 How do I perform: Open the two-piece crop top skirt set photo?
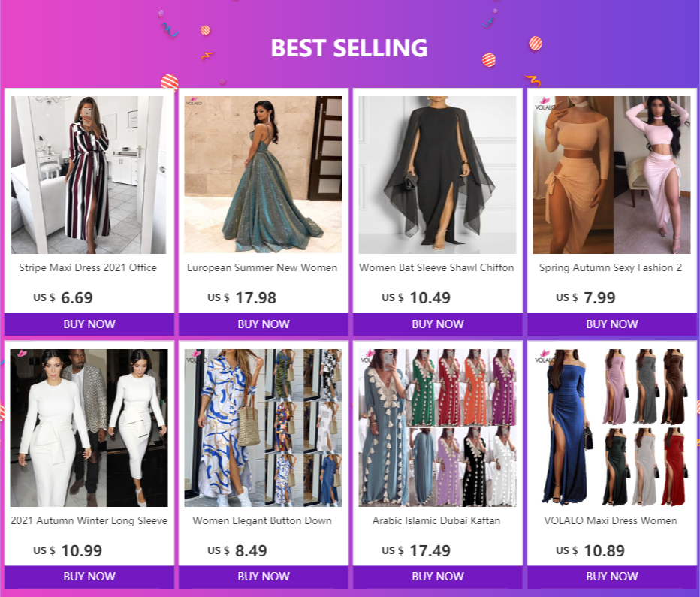(611, 175)
